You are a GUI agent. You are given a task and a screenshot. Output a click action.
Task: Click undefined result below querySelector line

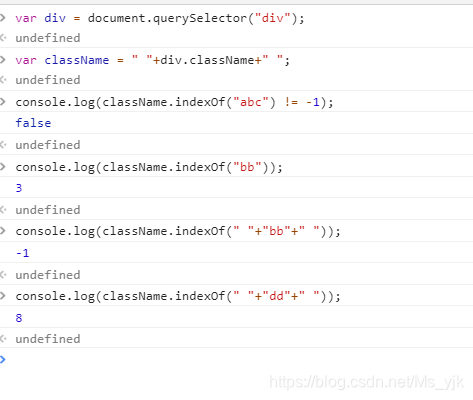48,38
